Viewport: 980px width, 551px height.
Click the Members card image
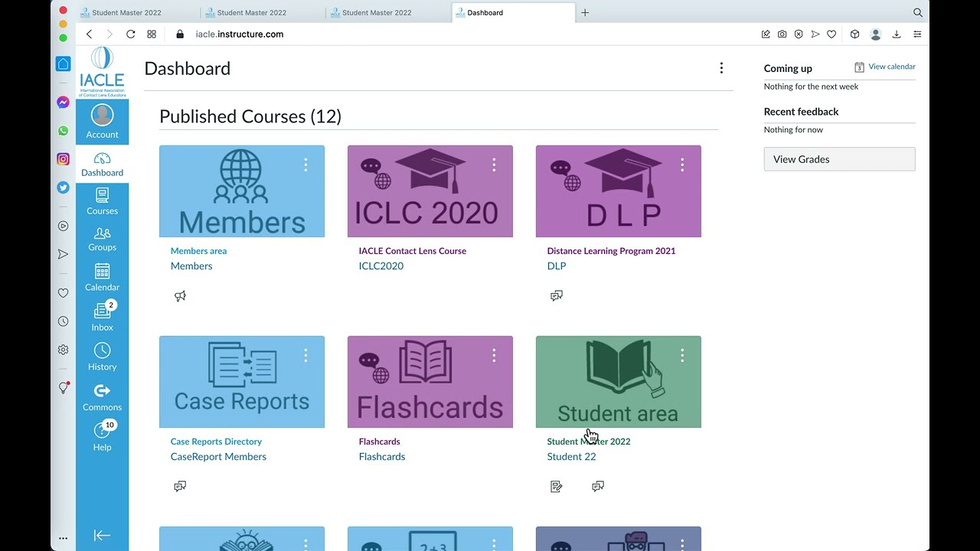click(x=242, y=191)
